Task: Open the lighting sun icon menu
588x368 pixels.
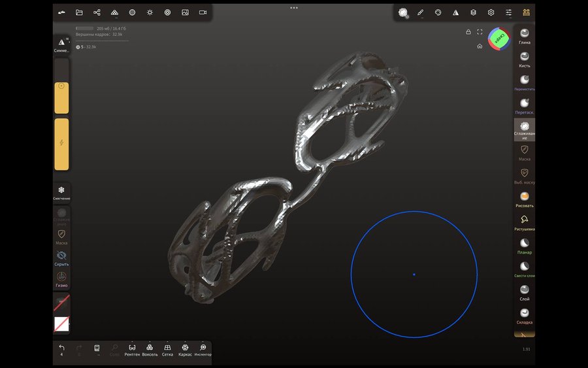Action: click(x=150, y=12)
